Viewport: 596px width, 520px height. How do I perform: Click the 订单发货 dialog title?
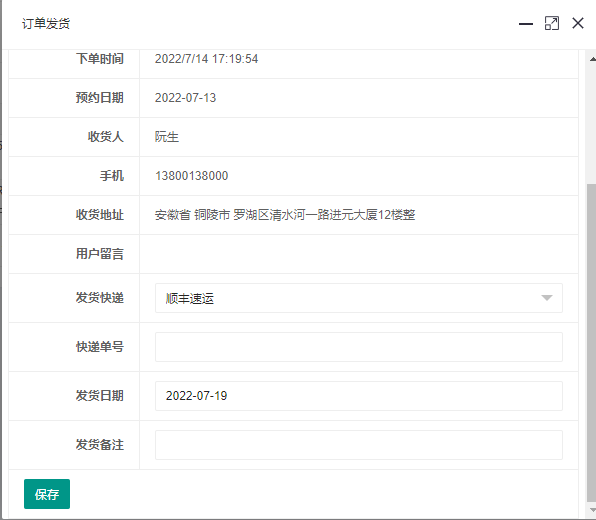(x=46, y=24)
